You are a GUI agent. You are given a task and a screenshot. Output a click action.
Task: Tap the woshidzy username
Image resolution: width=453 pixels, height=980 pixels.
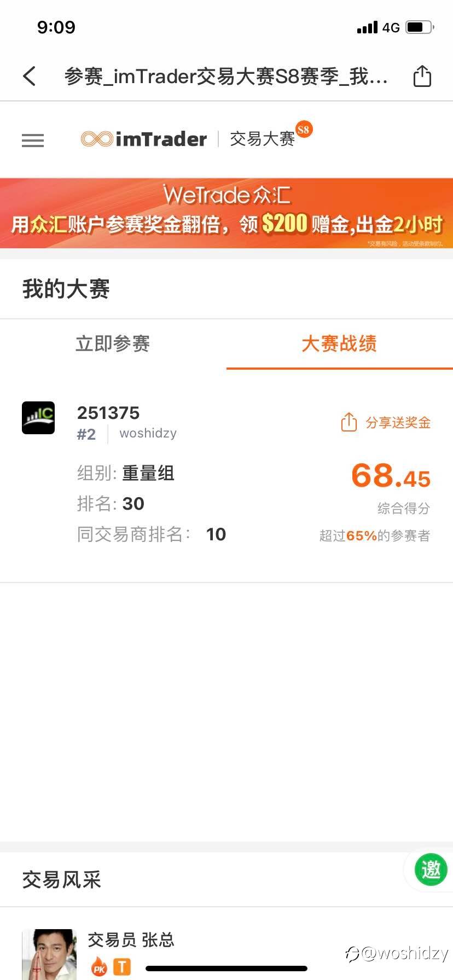click(x=148, y=433)
